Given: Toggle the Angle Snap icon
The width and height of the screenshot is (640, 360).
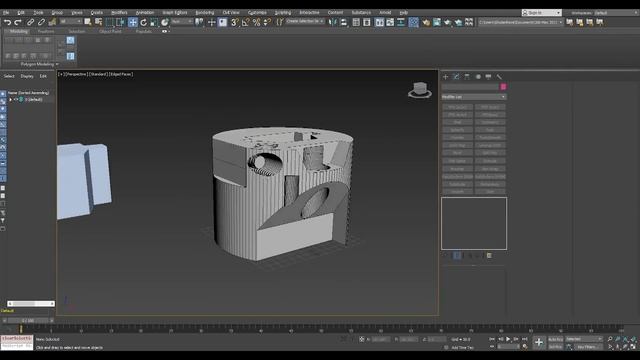Looking at the screenshot, I should [245, 22].
